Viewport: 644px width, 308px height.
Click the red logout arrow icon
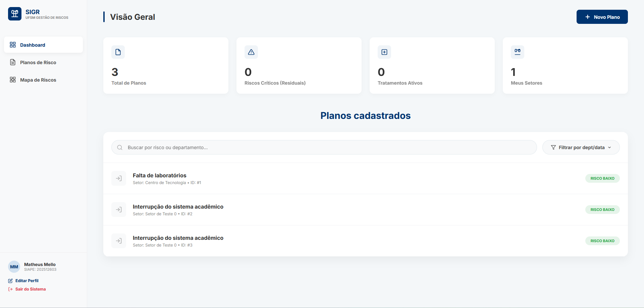click(10, 289)
